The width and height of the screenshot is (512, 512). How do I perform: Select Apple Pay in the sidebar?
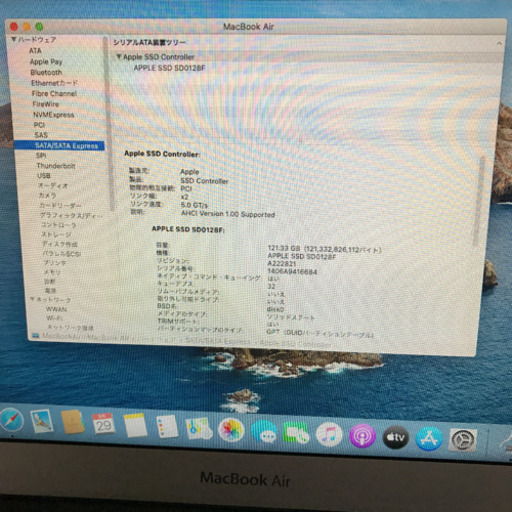click(x=46, y=62)
